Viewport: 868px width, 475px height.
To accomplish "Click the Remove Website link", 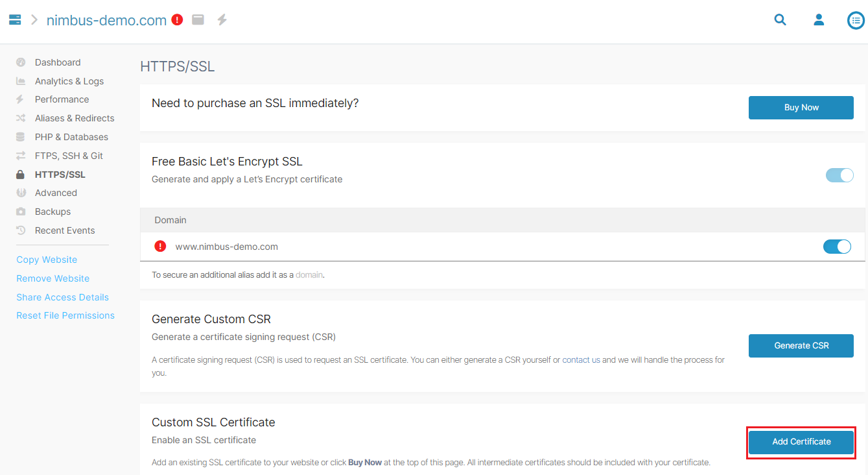I will [53, 278].
